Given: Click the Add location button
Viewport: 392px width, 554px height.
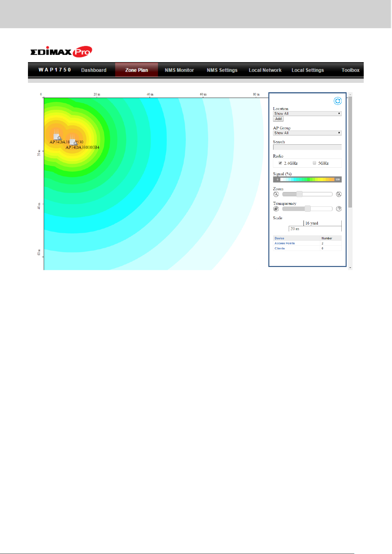Looking at the screenshot, I should (x=278, y=119).
